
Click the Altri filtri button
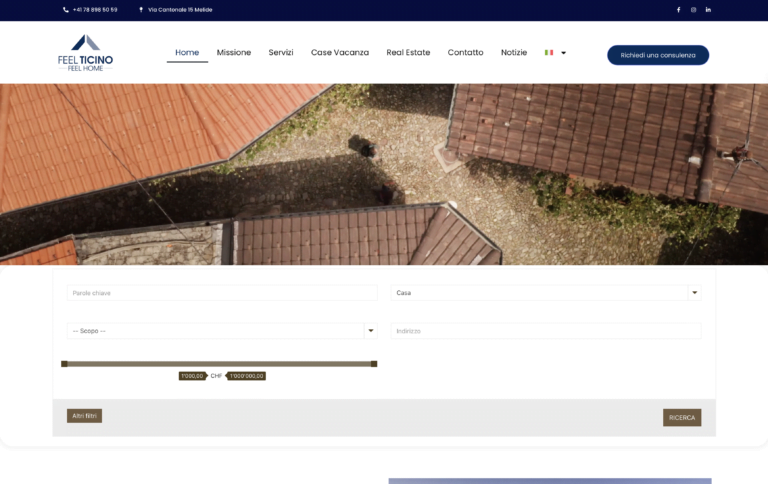pos(84,416)
